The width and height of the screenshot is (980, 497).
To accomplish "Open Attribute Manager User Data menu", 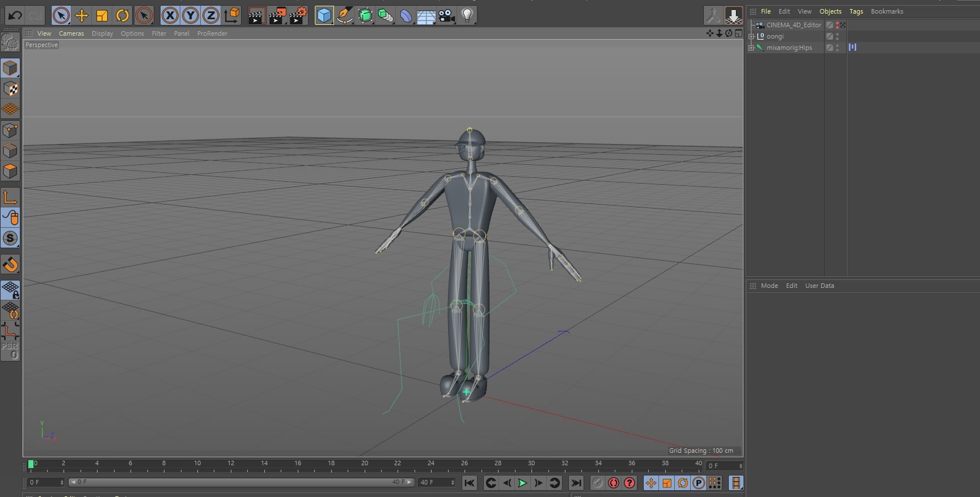I will [x=820, y=286].
